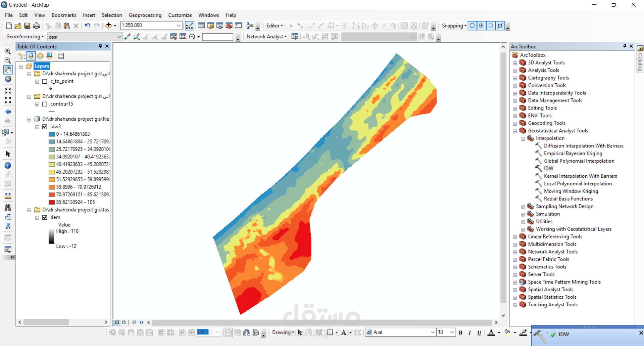The image size is (644, 346).
Task: Open the Snapping dropdown menu
Action: [454, 26]
